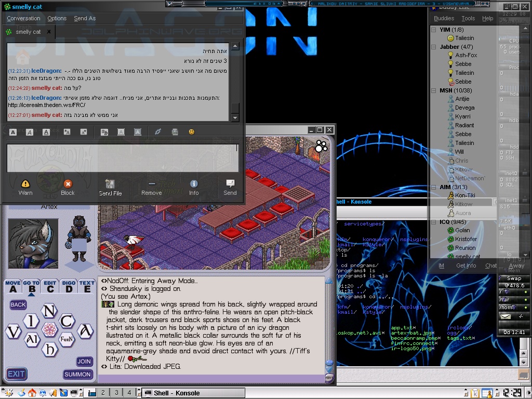Click the flower hexagon in the center
The width and height of the screenshot is (532, 399).
(x=49, y=329)
